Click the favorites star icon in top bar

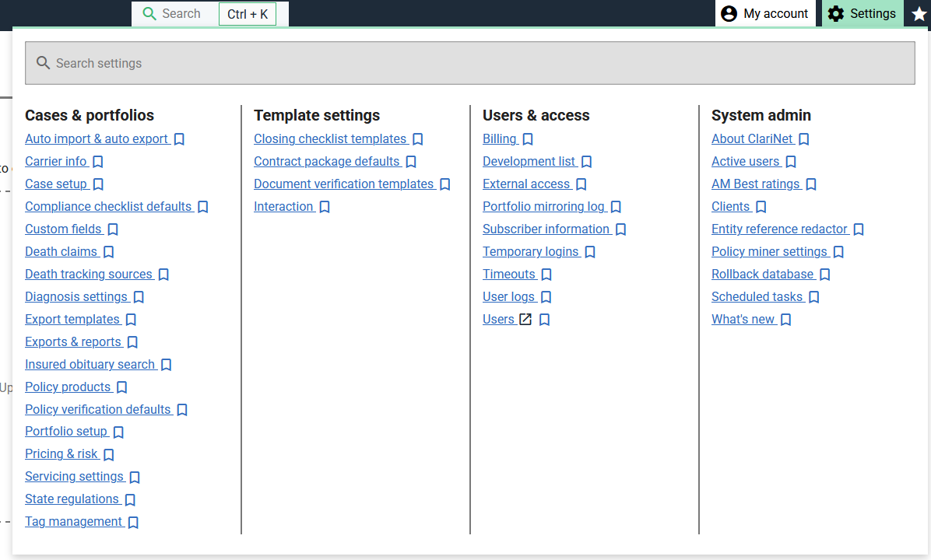click(x=919, y=14)
